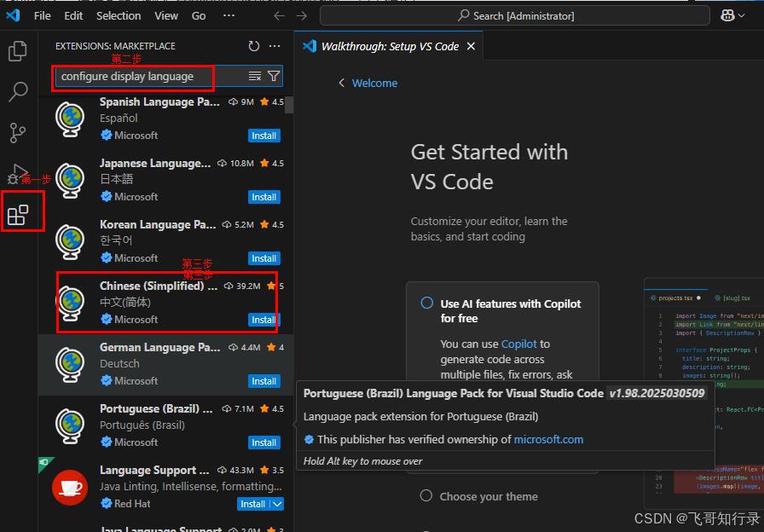Mark Use AI features with Copilot step
The image size is (764, 532).
427,303
